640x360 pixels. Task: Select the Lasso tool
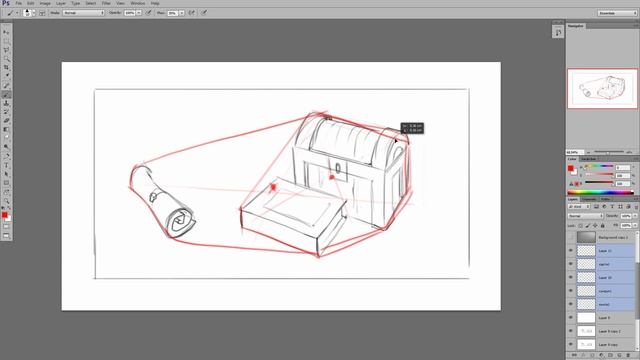point(6,50)
